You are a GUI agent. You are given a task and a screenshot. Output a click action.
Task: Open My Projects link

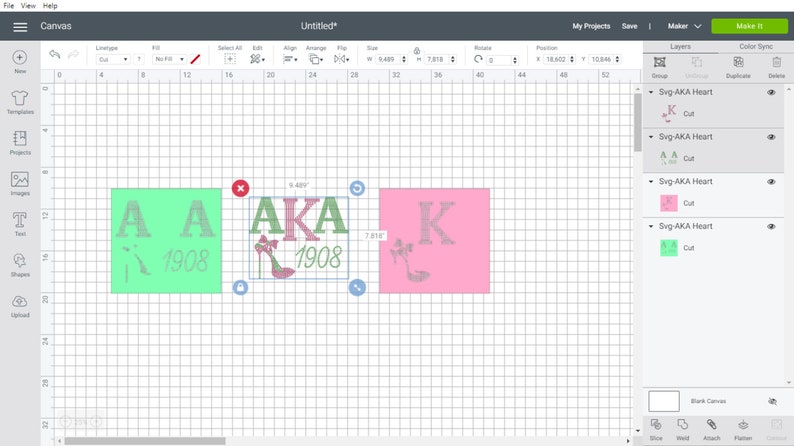point(591,26)
